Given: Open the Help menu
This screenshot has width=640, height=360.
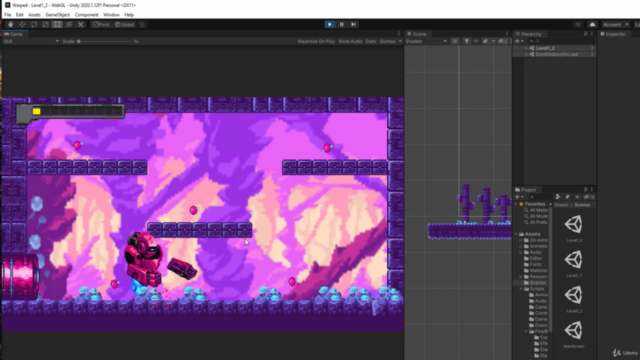Looking at the screenshot, I should 129,15.
